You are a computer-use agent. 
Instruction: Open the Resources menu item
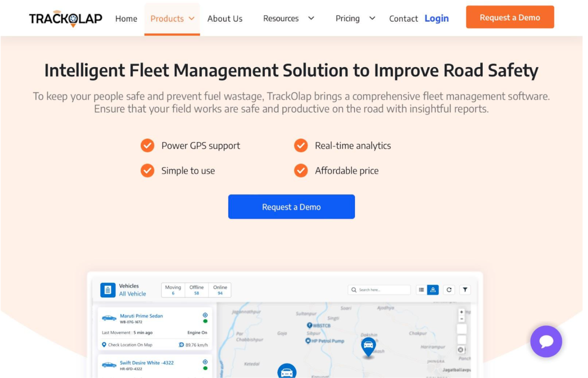coord(281,18)
